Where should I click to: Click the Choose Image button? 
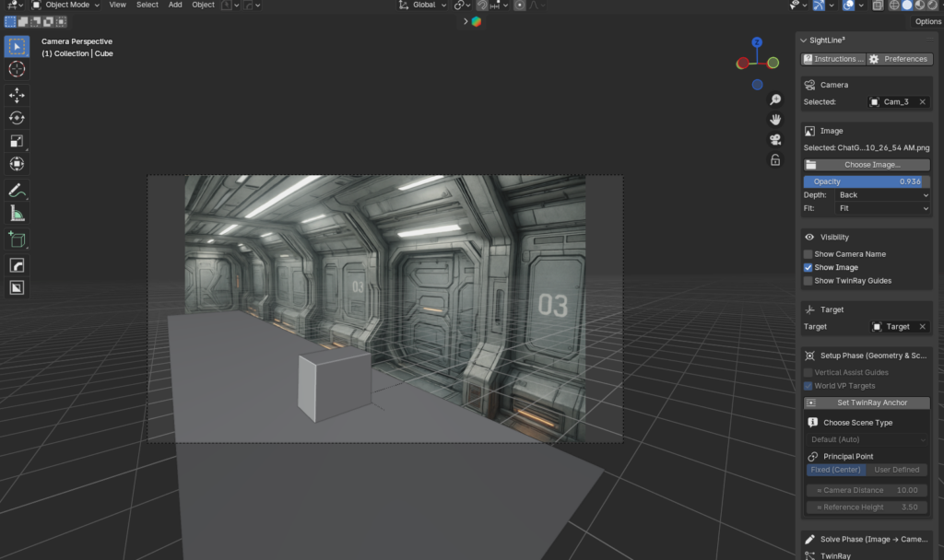(867, 165)
